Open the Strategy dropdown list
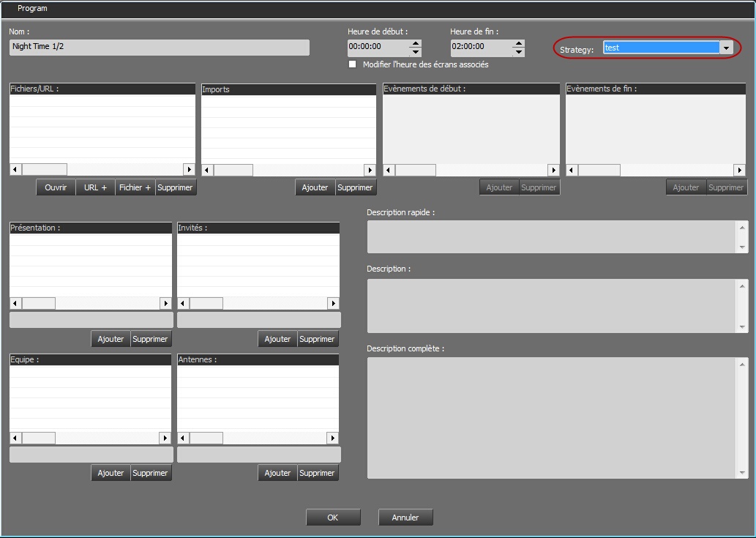The height and width of the screenshot is (538, 756). coord(726,48)
